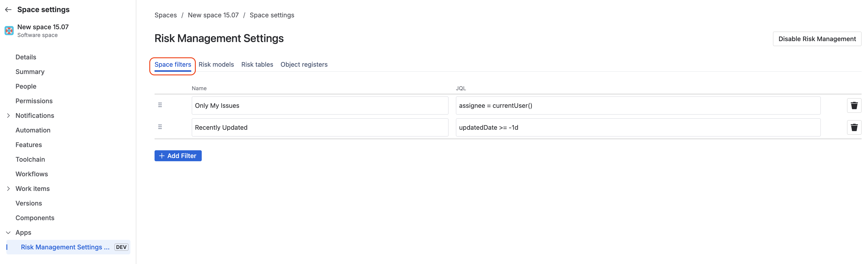Screen dimensions: 868x264
Task: Expand the Work items section
Action: pyautogui.click(x=8, y=189)
